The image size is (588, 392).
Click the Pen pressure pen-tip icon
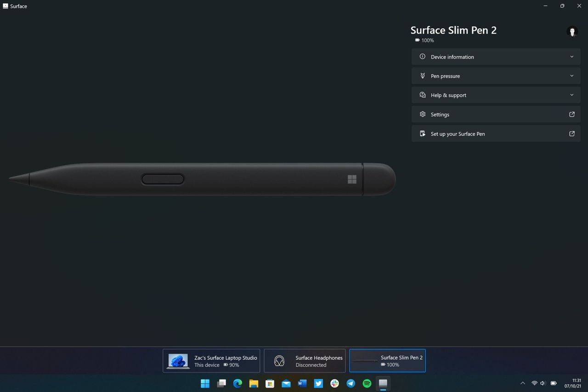click(423, 76)
